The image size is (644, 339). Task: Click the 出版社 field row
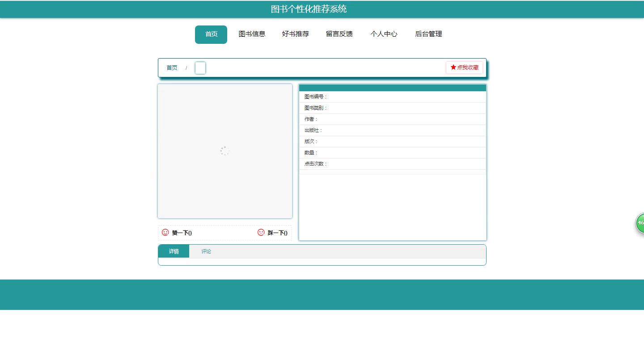(392, 131)
